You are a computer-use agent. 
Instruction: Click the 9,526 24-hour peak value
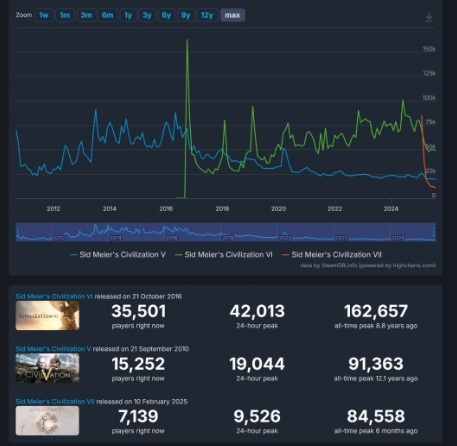(x=257, y=416)
